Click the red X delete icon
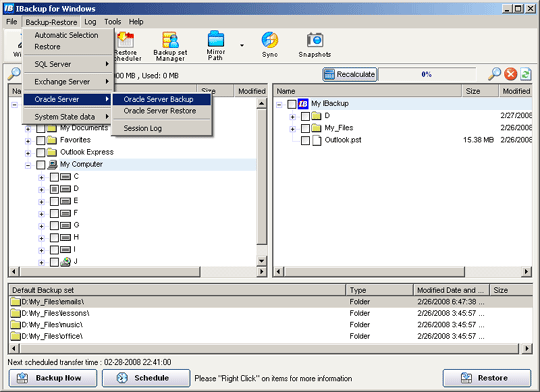Viewport: 540px width, 392px height. [510, 74]
